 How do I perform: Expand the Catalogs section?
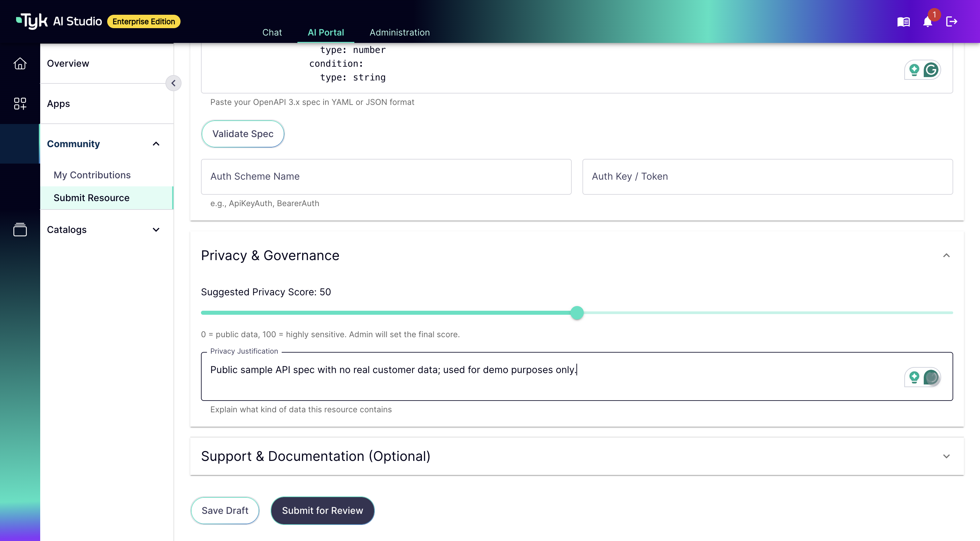pyautogui.click(x=156, y=230)
